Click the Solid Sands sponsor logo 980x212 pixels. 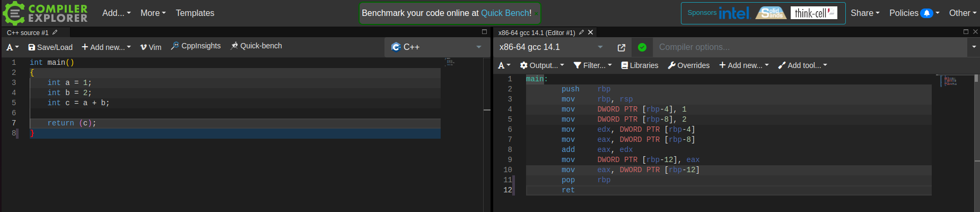771,13
